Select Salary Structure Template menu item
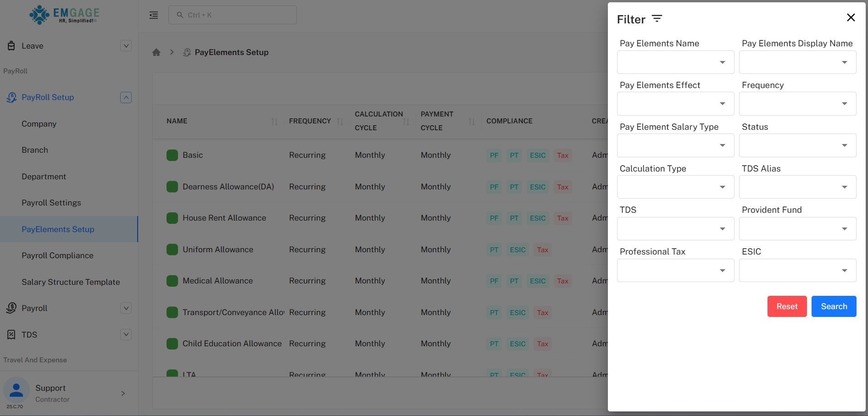The image size is (868, 416). pyautogui.click(x=71, y=282)
